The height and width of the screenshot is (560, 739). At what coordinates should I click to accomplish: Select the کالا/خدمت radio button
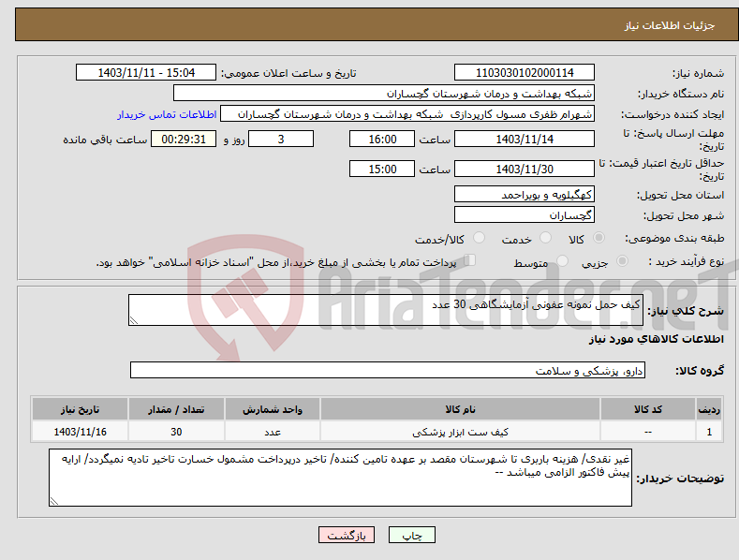pos(479,238)
